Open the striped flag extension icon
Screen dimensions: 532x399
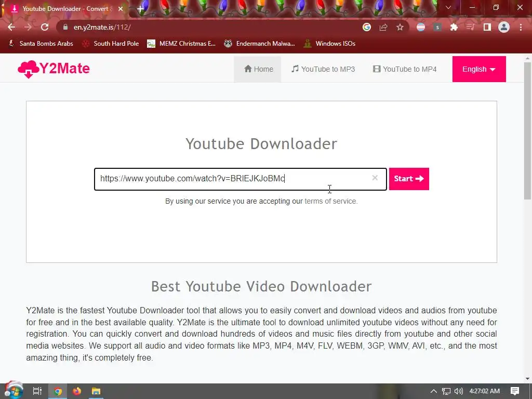[421, 27]
